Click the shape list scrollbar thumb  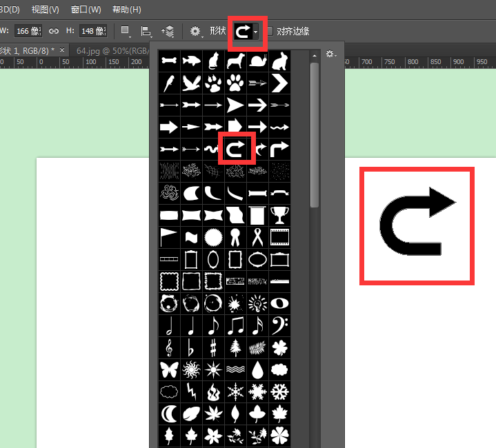click(x=315, y=135)
